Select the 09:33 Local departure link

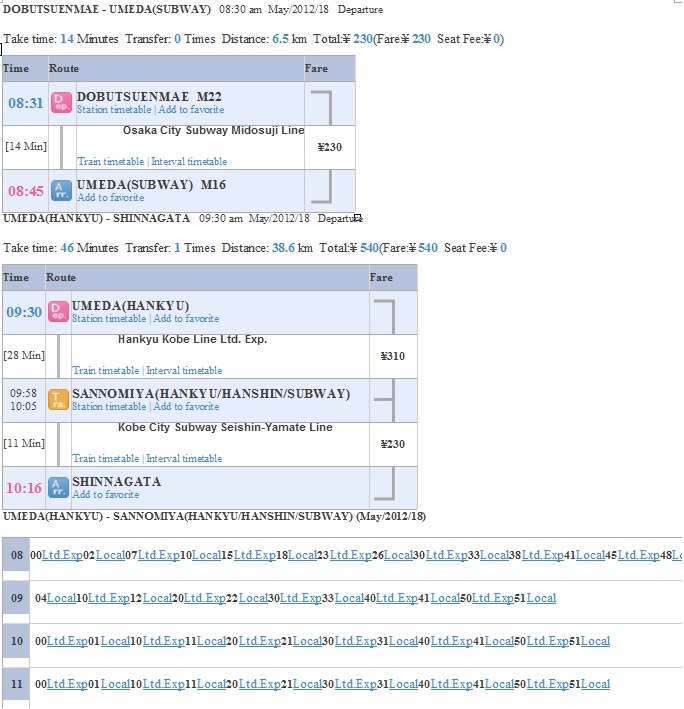click(x=349, y=598)
